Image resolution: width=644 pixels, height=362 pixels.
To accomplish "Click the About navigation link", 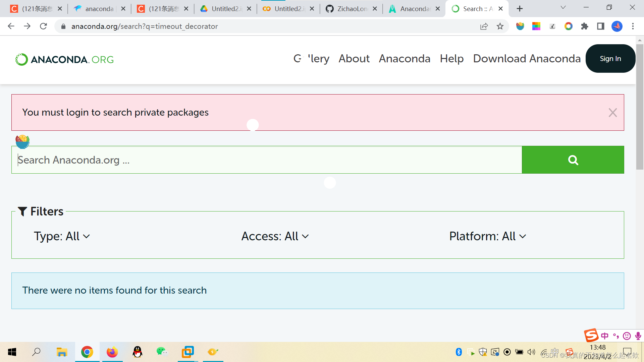I will coord(354,59).
